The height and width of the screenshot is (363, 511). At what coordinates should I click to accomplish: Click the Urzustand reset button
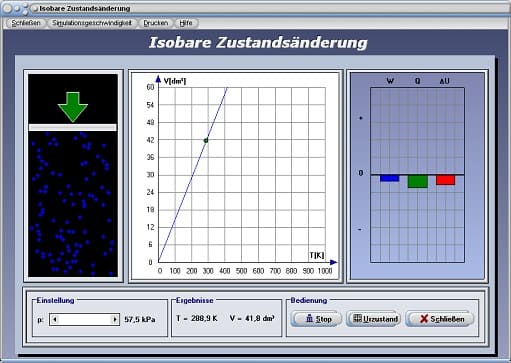tap(374, 319)
